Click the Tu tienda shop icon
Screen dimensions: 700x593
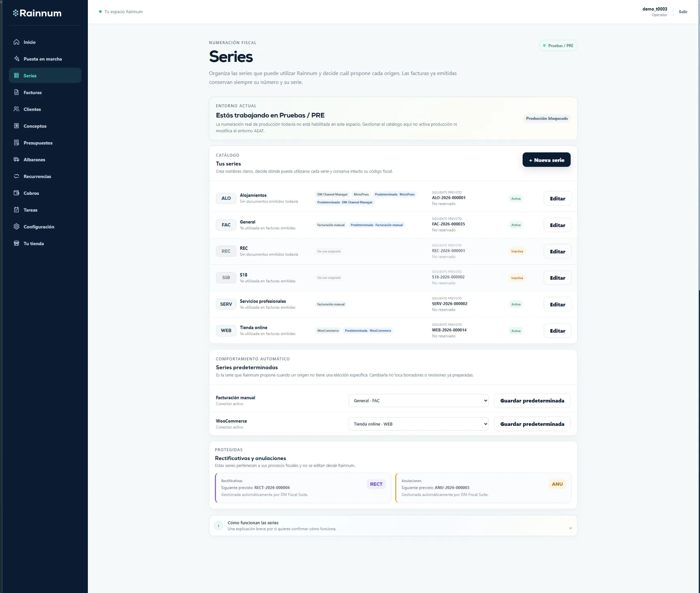click(16, 243)
